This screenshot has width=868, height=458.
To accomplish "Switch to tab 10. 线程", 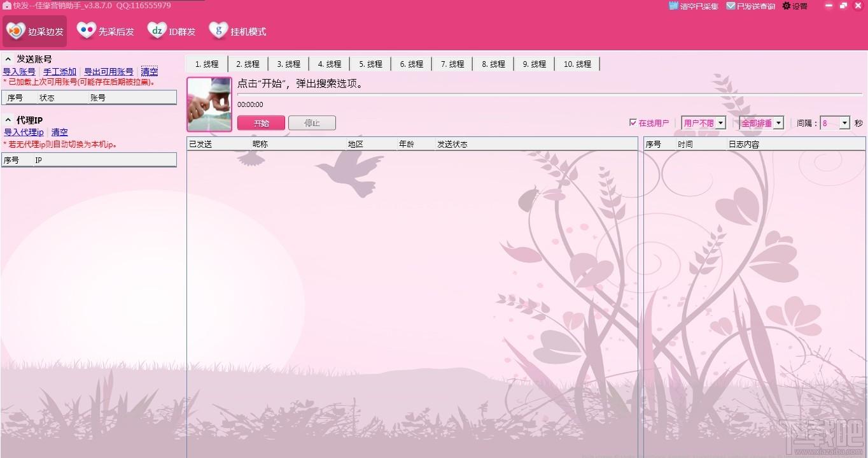I will pyautogui.click(x=577, y=64).
